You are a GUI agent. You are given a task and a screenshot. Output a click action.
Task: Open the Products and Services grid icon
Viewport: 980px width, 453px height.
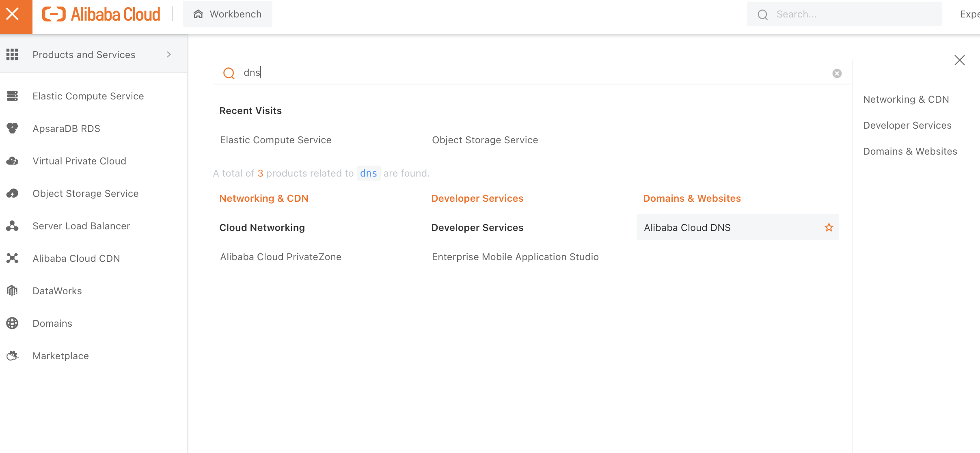coord(12,54)
